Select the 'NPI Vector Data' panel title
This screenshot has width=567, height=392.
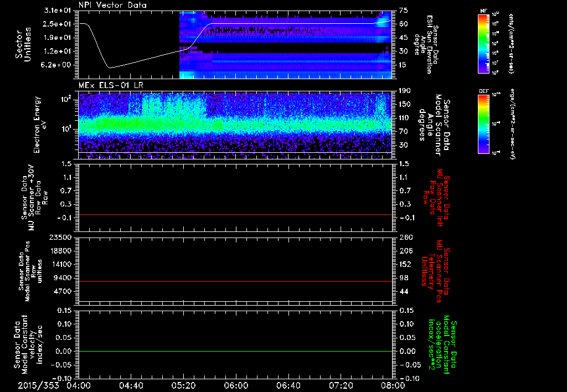[112, 5]
